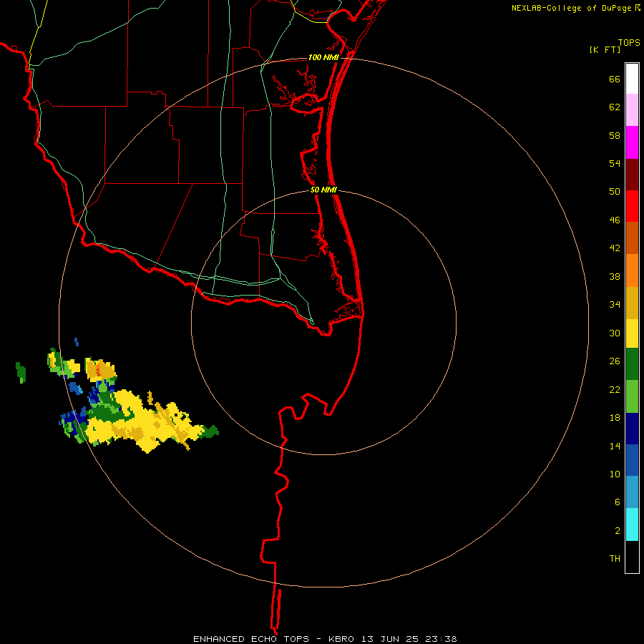
Task: Click the black TH threshold legend swatch
Action: 632,557
